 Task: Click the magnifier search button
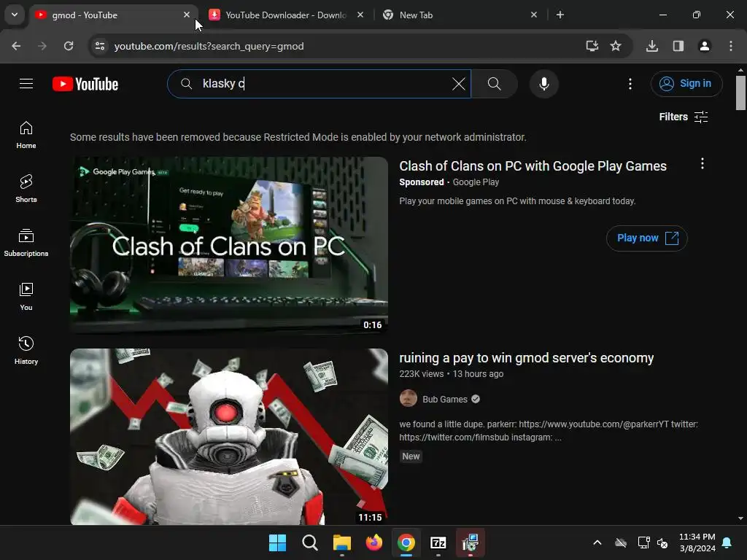click(495, 84)
